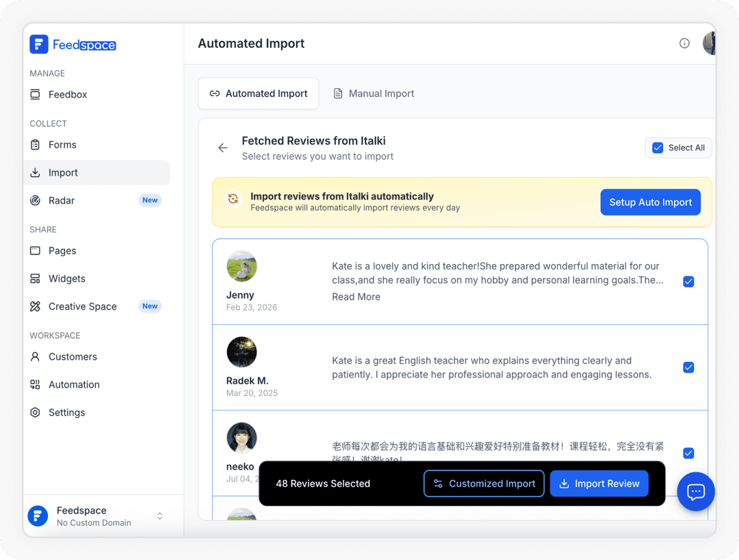The width and height of the screenshot is (739, 560).
Task: Open Radar in the sidebar
Action: (96, 200)
